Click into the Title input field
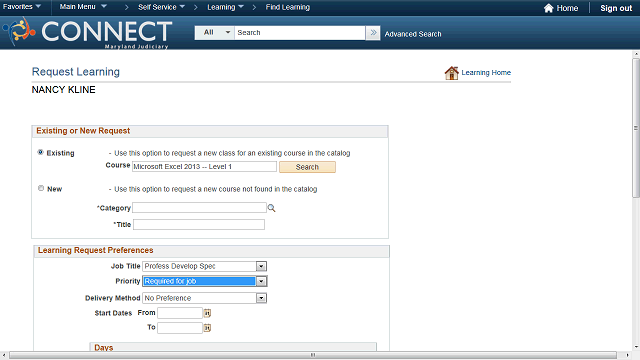 (x=199, y=224)
